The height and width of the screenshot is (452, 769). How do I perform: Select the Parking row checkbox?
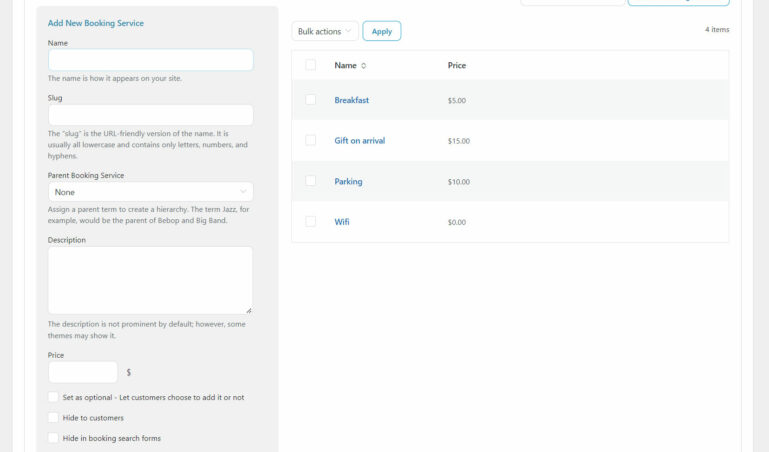click(x=310, y=181)
